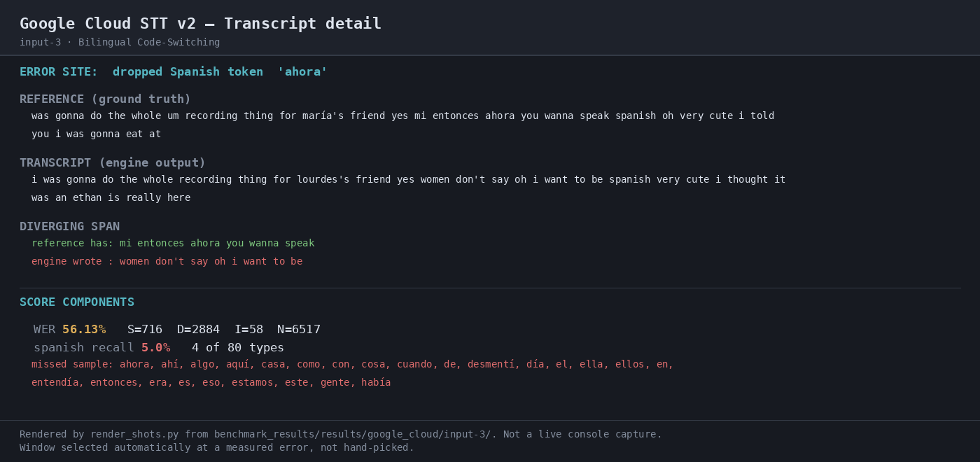This screenshot has width=980, height=462.
Task: Click the counts 'S=716 D=2884 I=58 N=6517'
Action: 224,330
